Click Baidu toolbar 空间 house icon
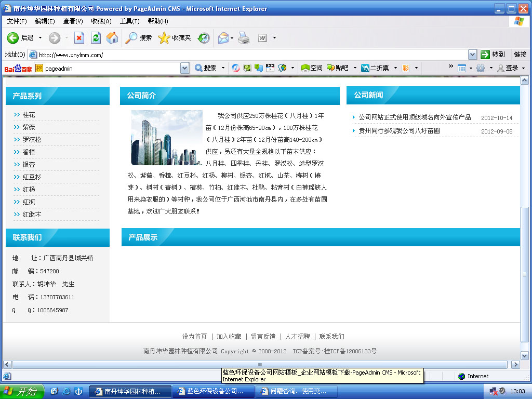 (312, 68)
